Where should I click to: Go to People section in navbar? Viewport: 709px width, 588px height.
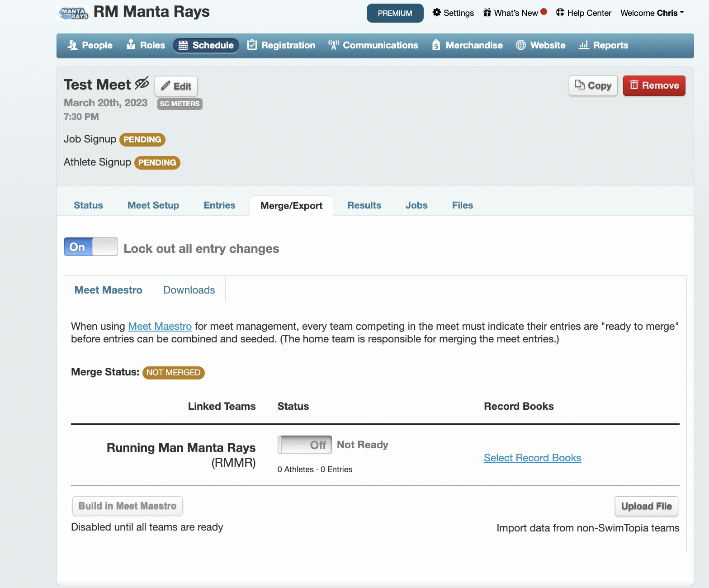[x=90, y=45]
